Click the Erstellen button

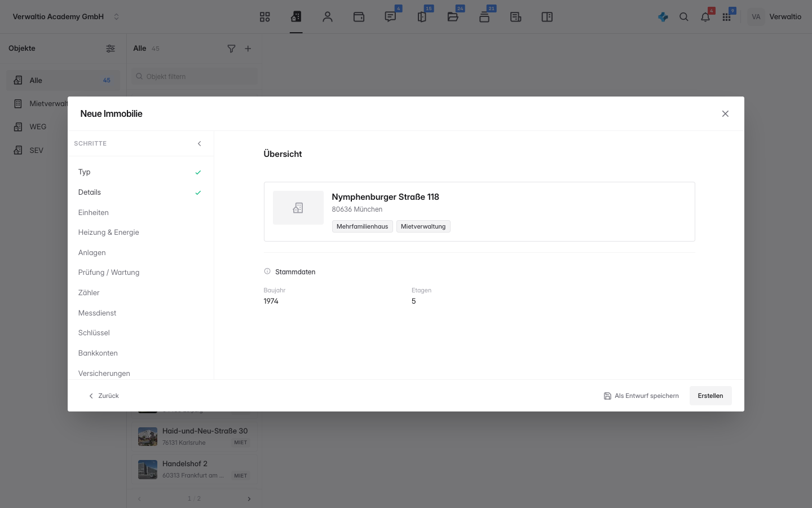pyautogui.click(x=710, y=396)
